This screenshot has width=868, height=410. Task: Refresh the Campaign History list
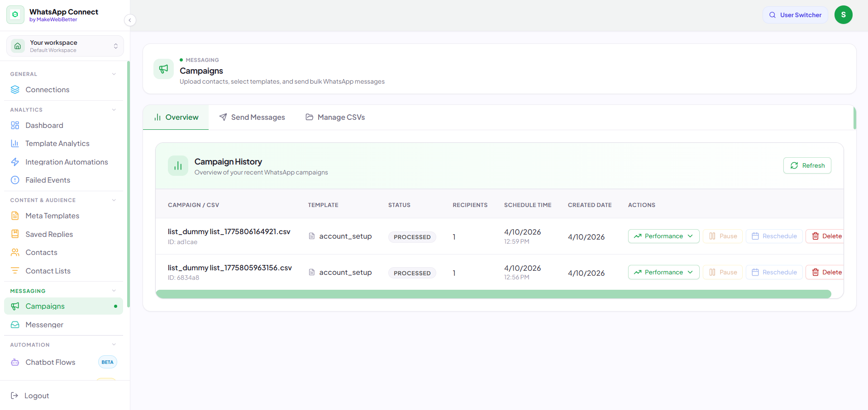[807, 165]
